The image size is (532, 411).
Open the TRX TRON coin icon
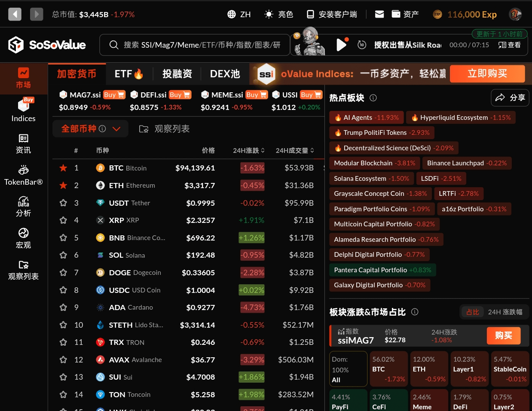pos(101,342)
